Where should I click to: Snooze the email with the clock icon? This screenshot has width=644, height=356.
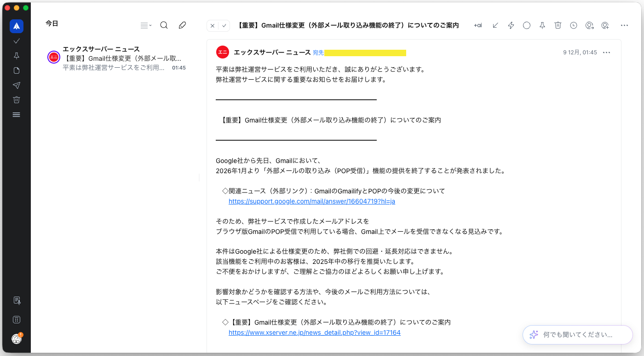[573, 25]
